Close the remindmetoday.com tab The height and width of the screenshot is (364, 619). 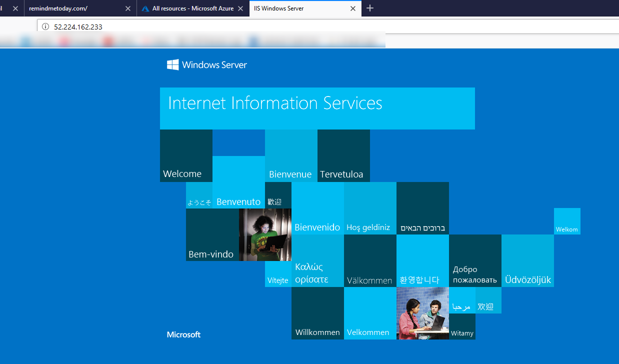click(128, 8)
